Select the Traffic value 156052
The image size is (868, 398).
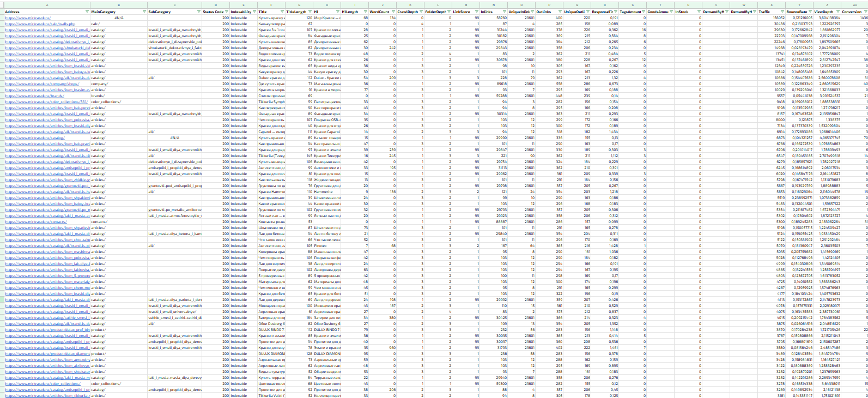tap(772, 18)
